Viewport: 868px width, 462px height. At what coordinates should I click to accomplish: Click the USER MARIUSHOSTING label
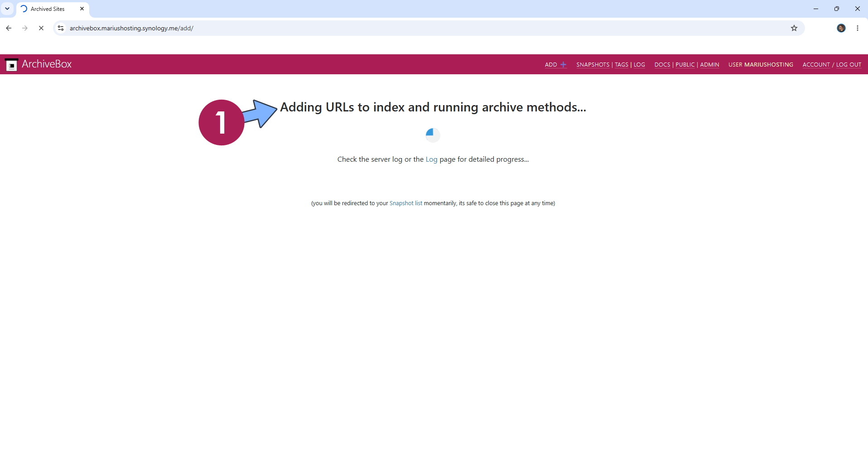[761, 65]
